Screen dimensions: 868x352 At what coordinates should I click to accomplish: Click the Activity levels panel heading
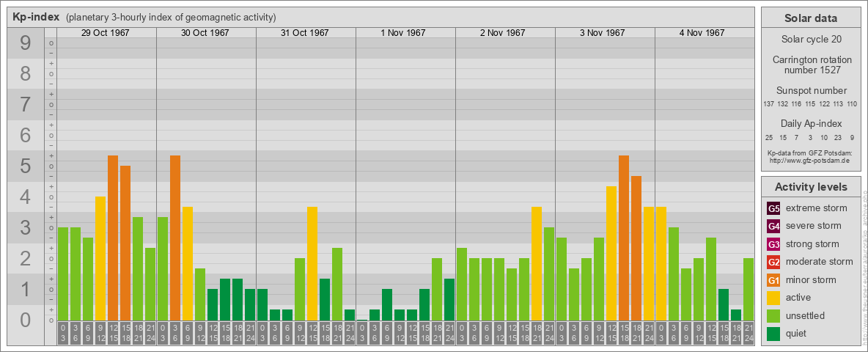(x=811, y=187)
